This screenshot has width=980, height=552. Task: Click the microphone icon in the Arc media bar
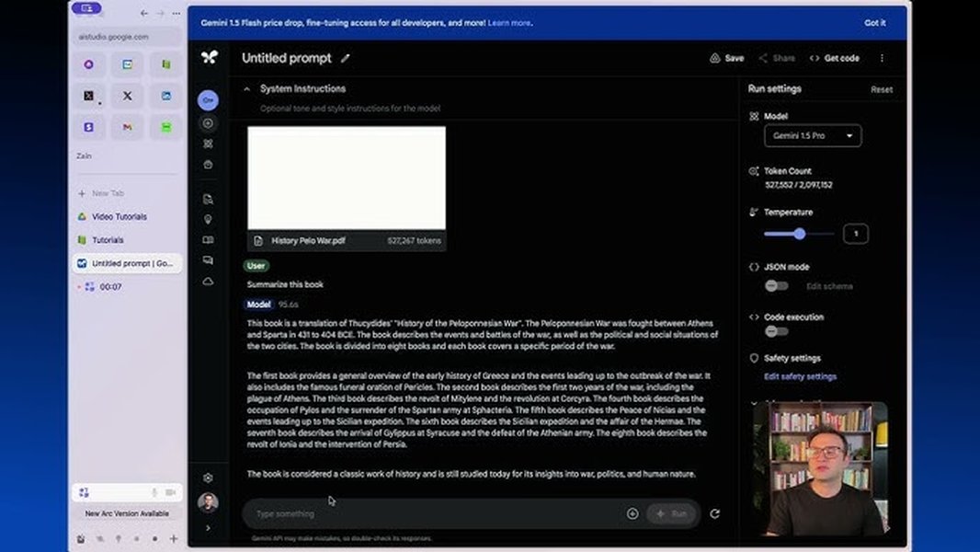[154, 492]
